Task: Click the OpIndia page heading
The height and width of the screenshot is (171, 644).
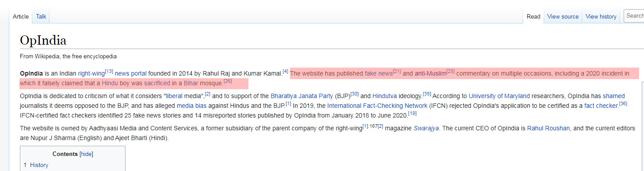Action: (43, 41)
